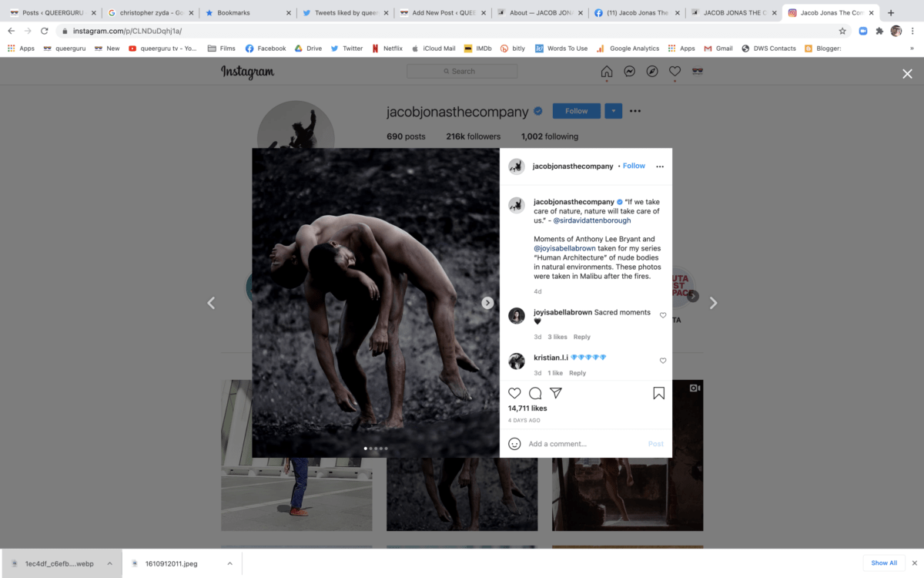Expand 1610912011.jpeg download options
This screenshot has width=924, height=578.
point(229,563)
